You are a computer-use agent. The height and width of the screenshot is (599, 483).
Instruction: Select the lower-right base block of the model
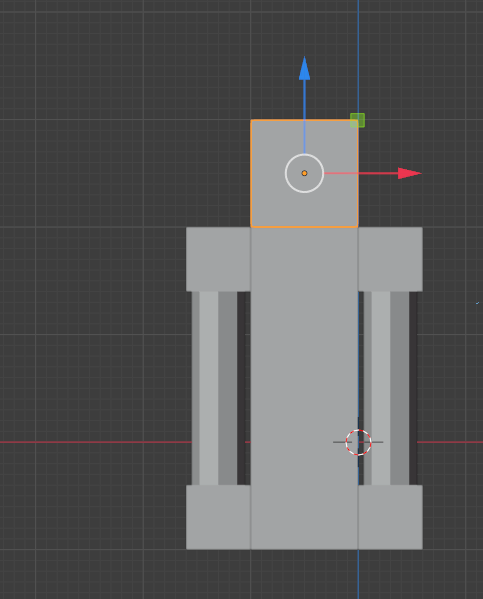(x=390, y=517)
